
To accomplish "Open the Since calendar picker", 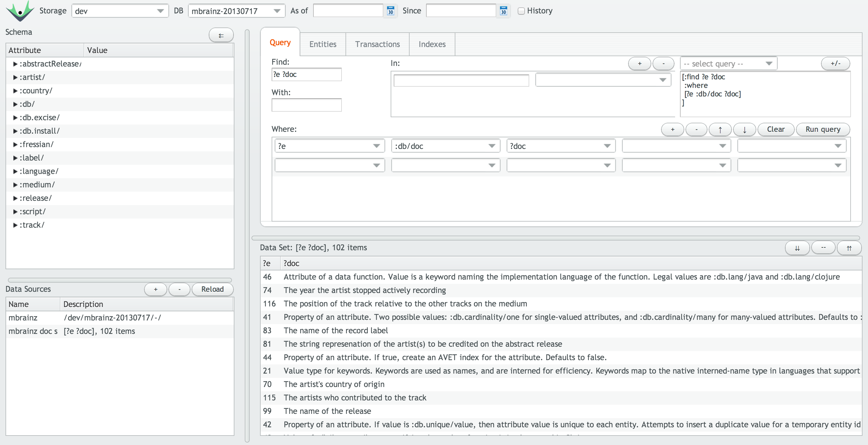I will click(503, 11).
